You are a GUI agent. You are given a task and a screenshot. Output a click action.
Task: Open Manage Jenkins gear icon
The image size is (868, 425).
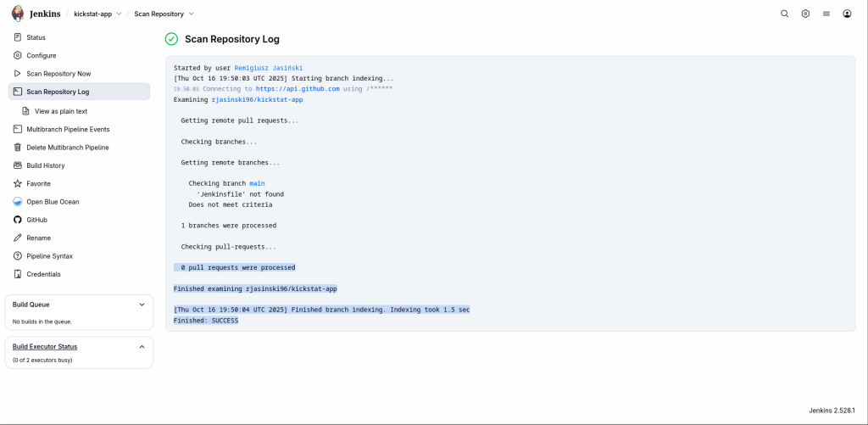point(805,14)
